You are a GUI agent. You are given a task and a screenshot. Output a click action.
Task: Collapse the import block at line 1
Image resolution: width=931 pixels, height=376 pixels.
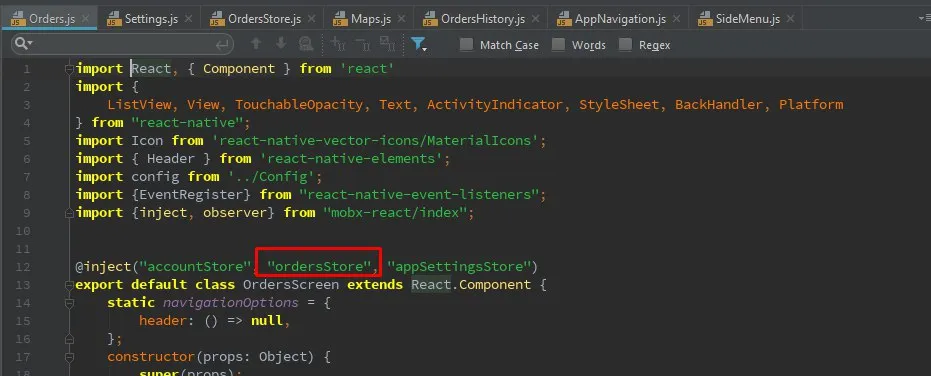point(69,69)
